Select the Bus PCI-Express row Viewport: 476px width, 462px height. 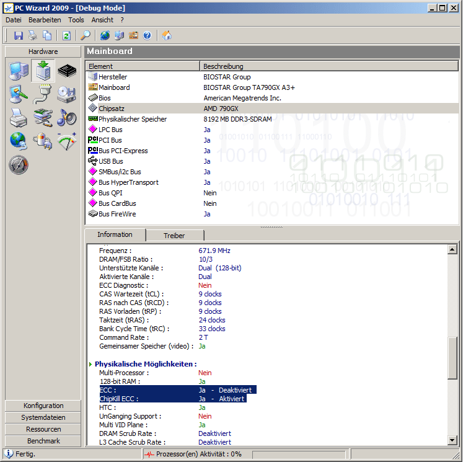[x=272, y=151]
